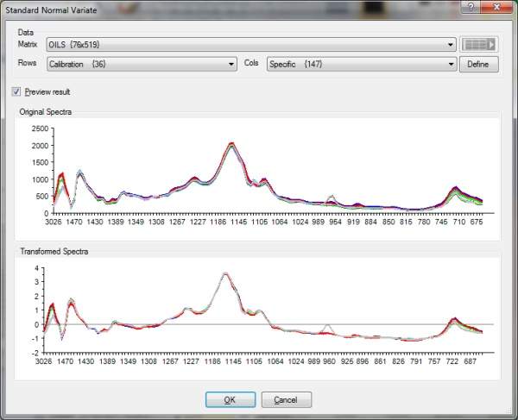This screenshot has height=420, width=518.
Task: Click the highest peak in Original Spectra
Action: click(231, 144)
